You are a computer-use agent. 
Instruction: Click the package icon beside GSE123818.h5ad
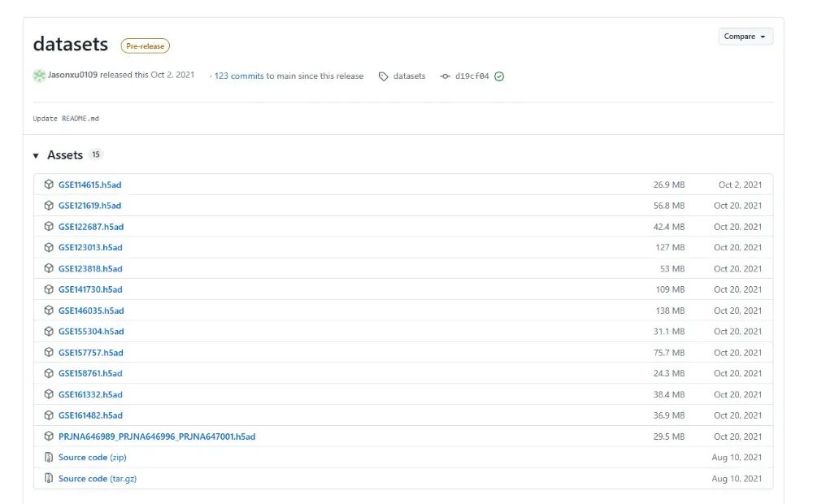point(49,268)
